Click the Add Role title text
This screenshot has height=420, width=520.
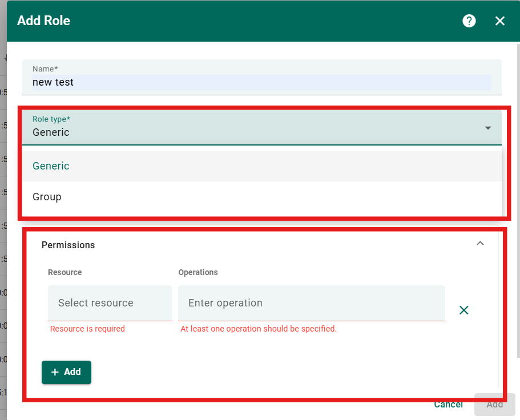coord(43,21)
